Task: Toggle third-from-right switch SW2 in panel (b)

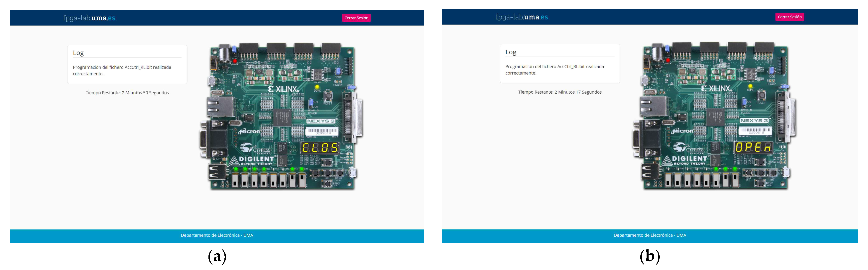Action: 716,180
